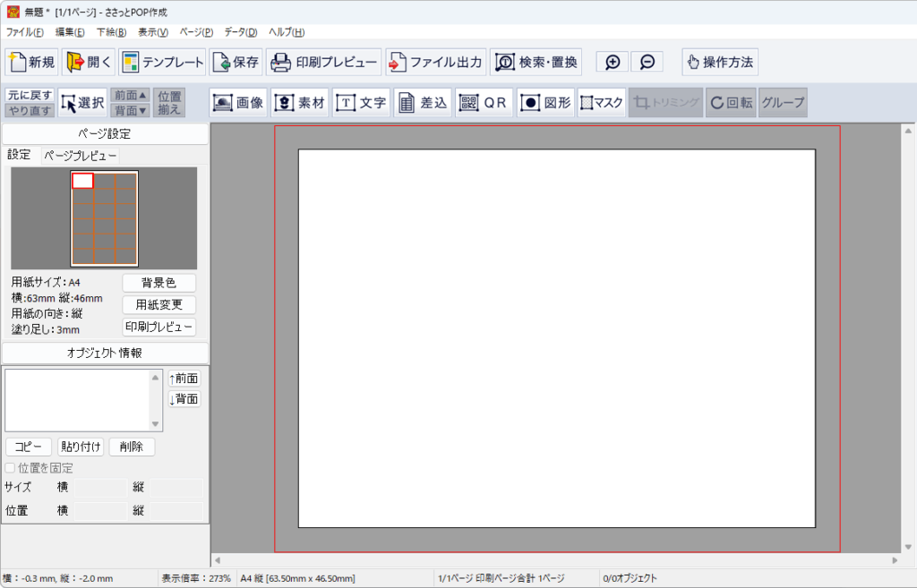Add a QR code object
Viewport: 917px width, 588px height.
coord(484,103)
